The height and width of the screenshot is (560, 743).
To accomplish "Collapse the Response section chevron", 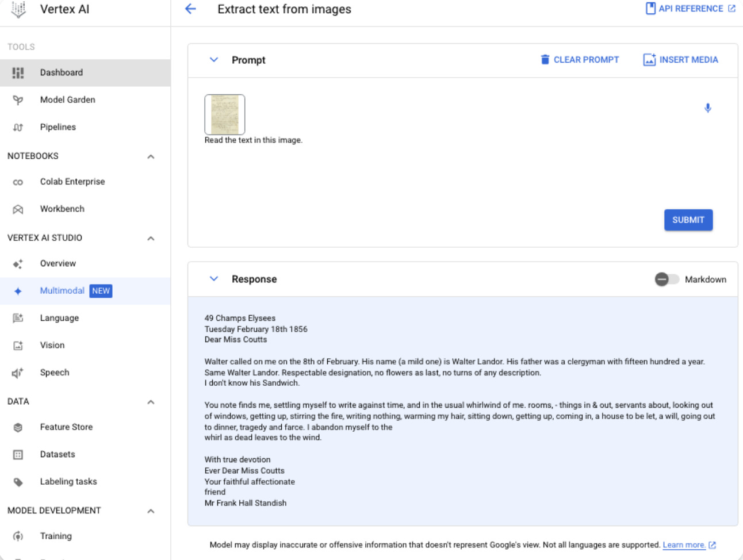I will coord(214,279).
